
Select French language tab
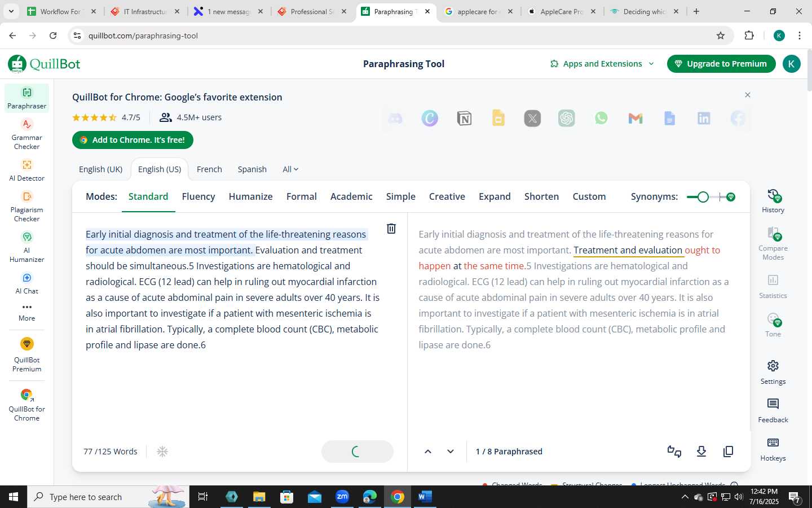(209, 169)
